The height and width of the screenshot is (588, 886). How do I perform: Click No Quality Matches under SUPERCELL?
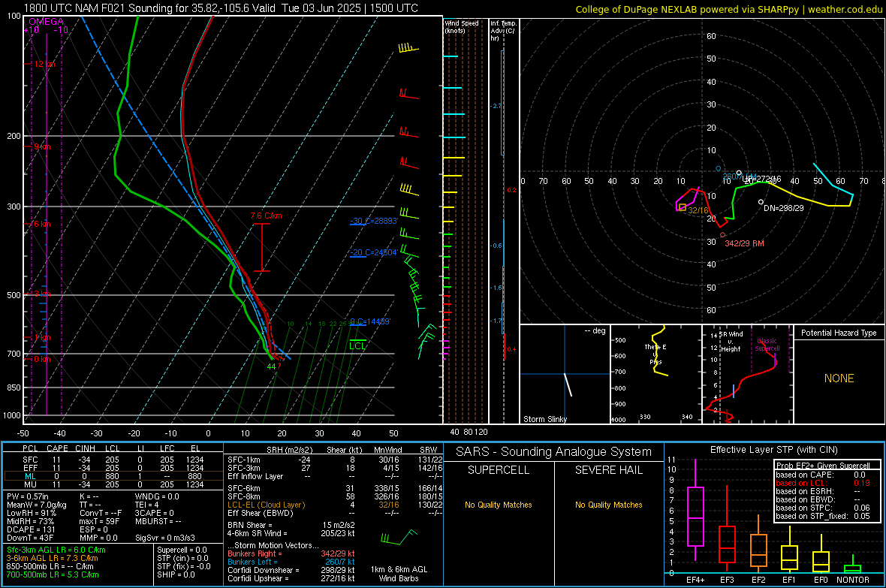(499, 505)
